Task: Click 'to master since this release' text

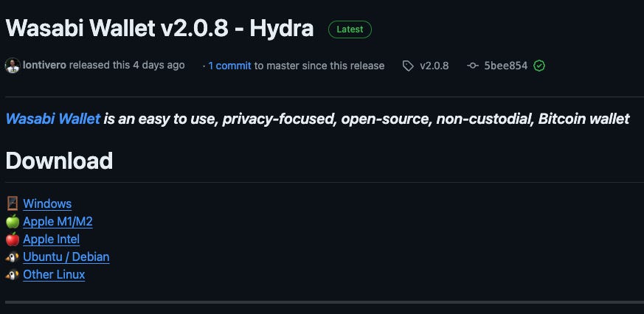Action: (319, 66)
